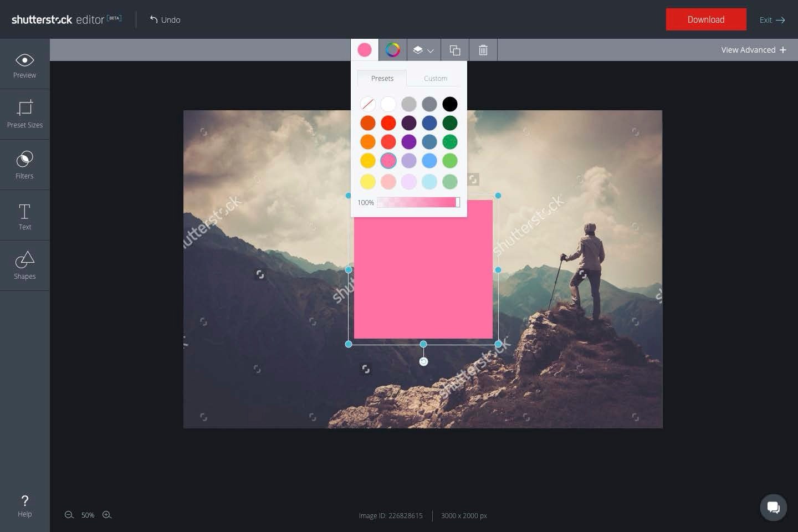Screen dimensions: 798x532
Task: Open the color wheel picker
Action: pyautogui.click(x=393, y=50)
